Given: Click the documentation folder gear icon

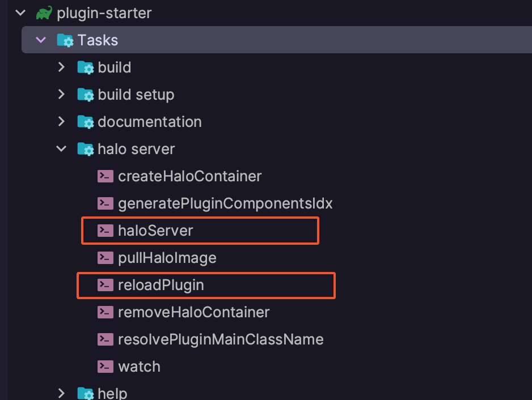Looking at the screenshot, I should point(84,121).
